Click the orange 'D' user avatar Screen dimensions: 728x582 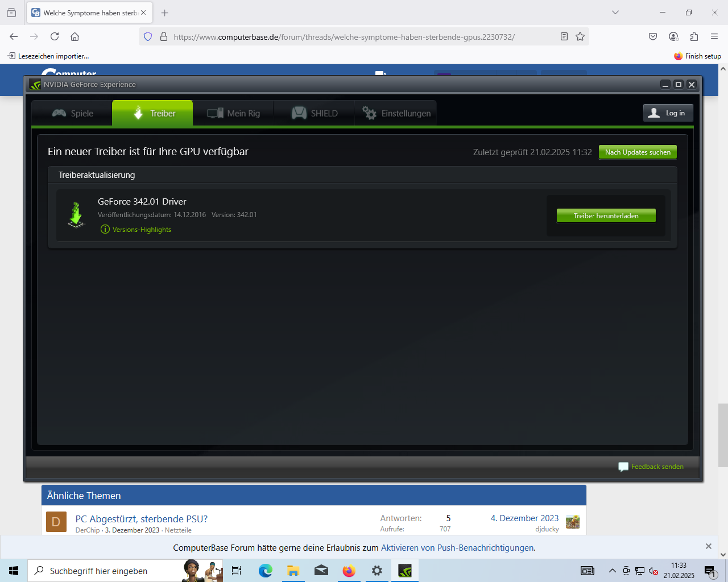(x=56, y=522)
